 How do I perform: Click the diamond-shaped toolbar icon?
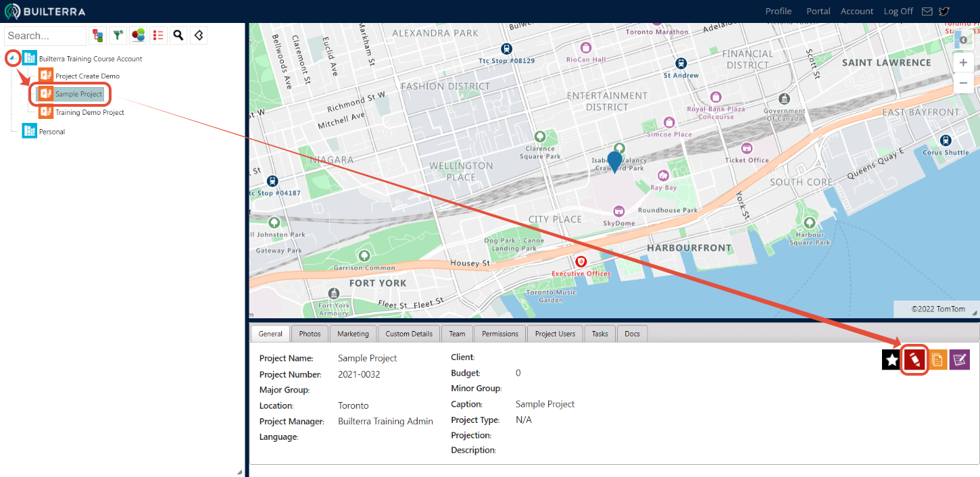[198, 35]
